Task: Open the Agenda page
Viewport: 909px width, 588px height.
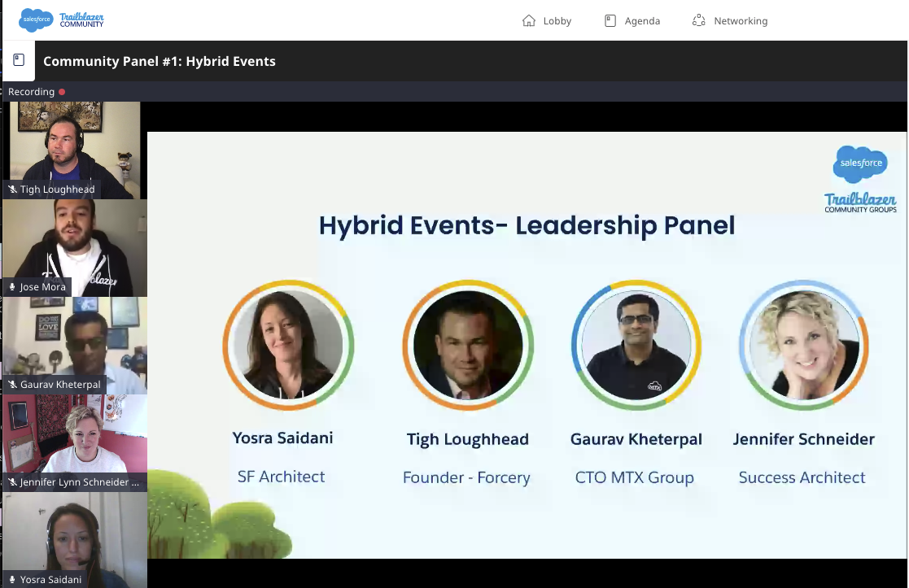Action: 631,21
